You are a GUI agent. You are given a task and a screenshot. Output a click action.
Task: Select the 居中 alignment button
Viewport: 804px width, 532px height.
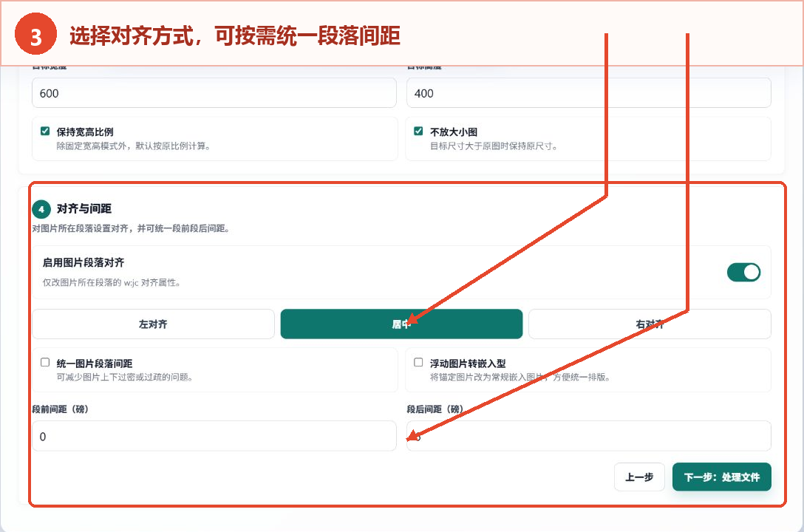pos(401,324)
